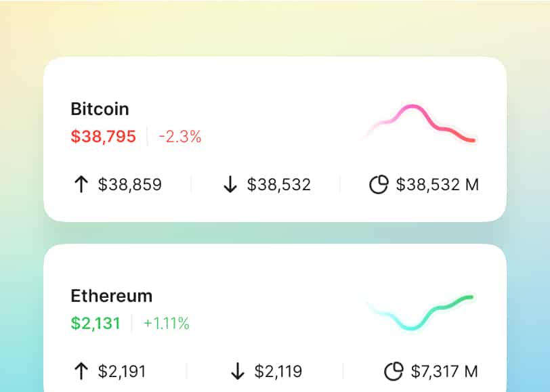
Task: Select the Ethereum coin title
Action: tap(112, 296)
